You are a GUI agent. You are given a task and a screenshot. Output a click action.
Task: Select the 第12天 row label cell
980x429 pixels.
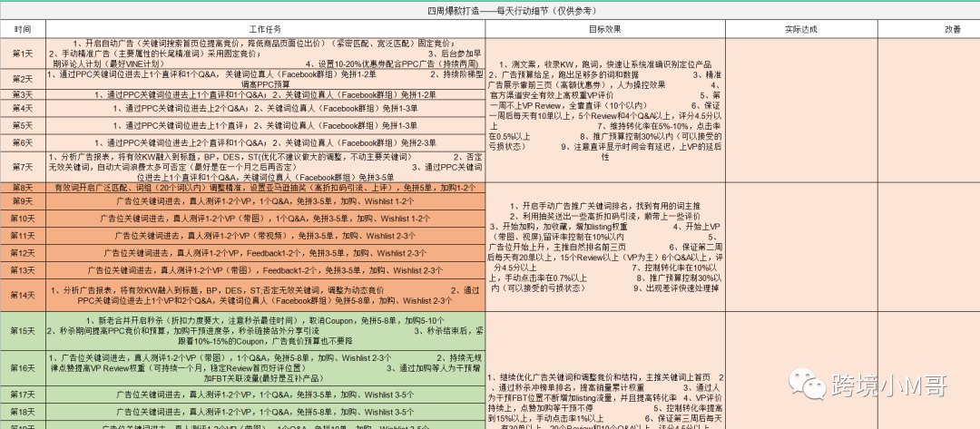click(x=22, y=253)
